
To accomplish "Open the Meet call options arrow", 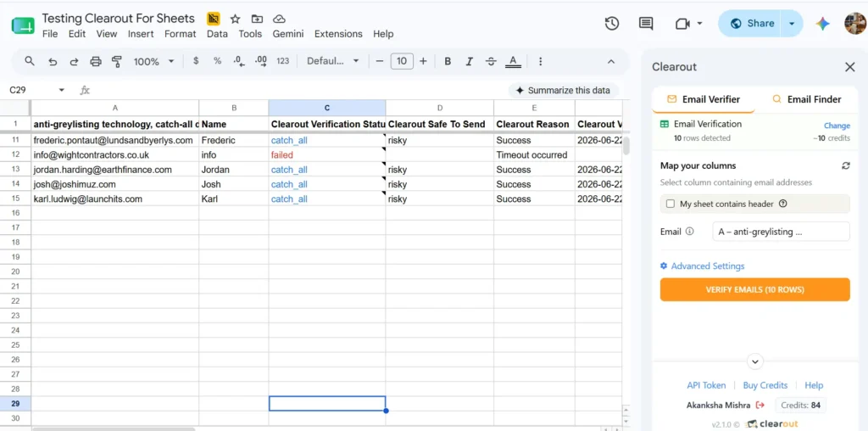I will [x=699, y=23].
